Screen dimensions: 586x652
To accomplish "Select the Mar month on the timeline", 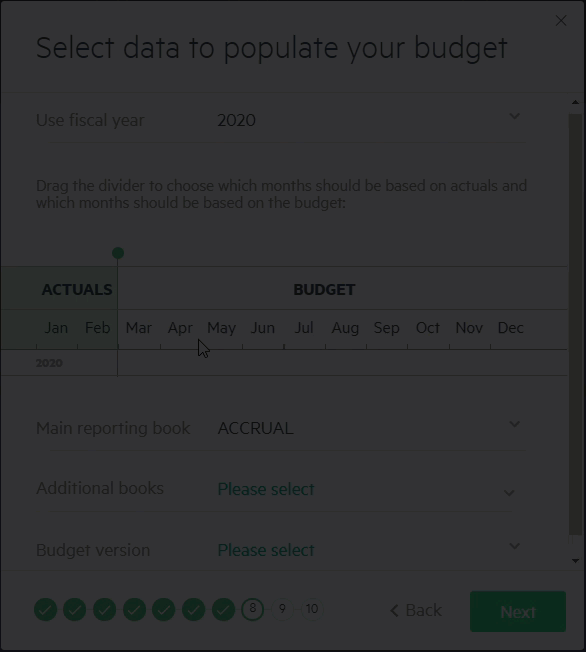I will click(x=139, y=328).
